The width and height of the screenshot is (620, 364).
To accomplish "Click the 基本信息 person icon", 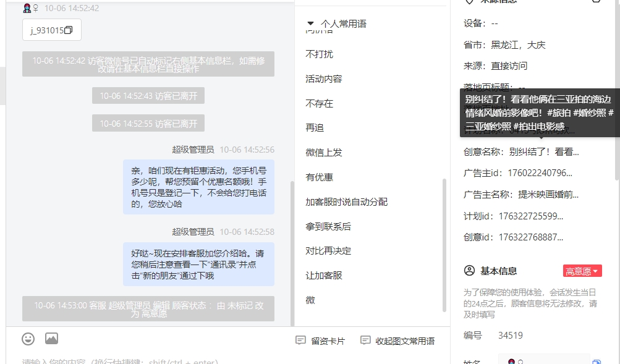I will click(469, 271).
